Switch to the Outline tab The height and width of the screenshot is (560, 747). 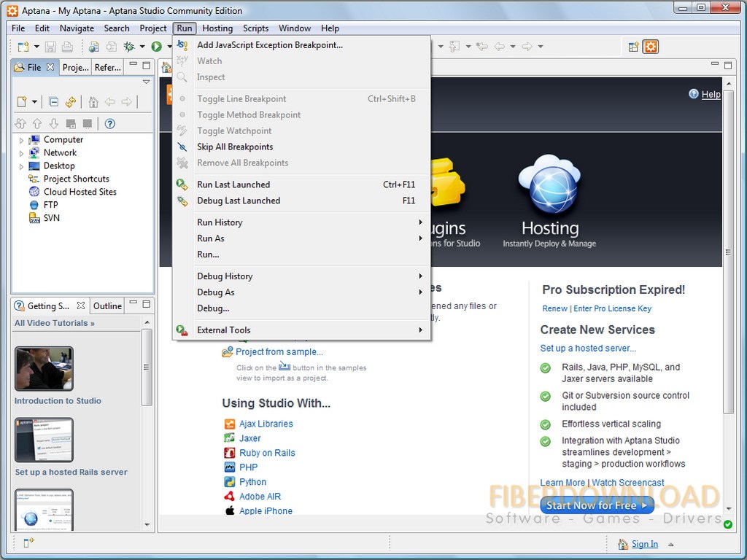[x=107, y=306]
